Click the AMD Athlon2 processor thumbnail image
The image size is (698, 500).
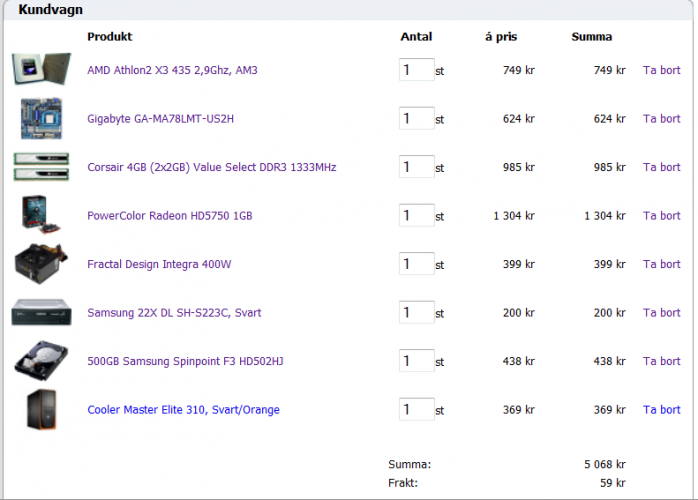click(x=41, y=70)
